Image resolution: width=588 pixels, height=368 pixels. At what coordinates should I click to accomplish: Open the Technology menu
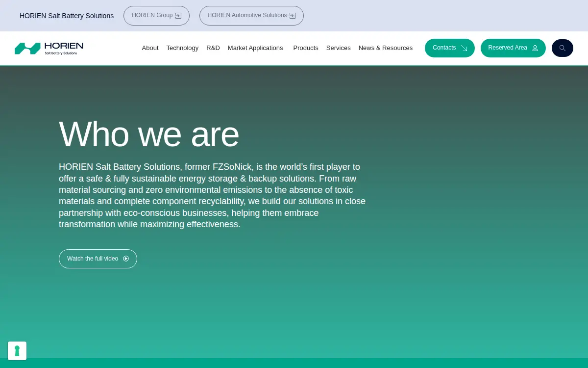point(182,48)
